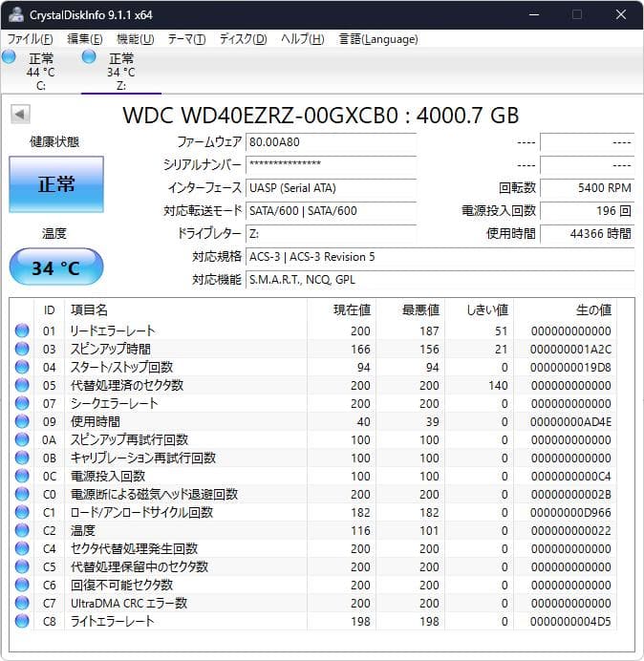Screen dimensions: 644x661
Task: Click the blue status orb on the C: tab
Action: (9, 57)
